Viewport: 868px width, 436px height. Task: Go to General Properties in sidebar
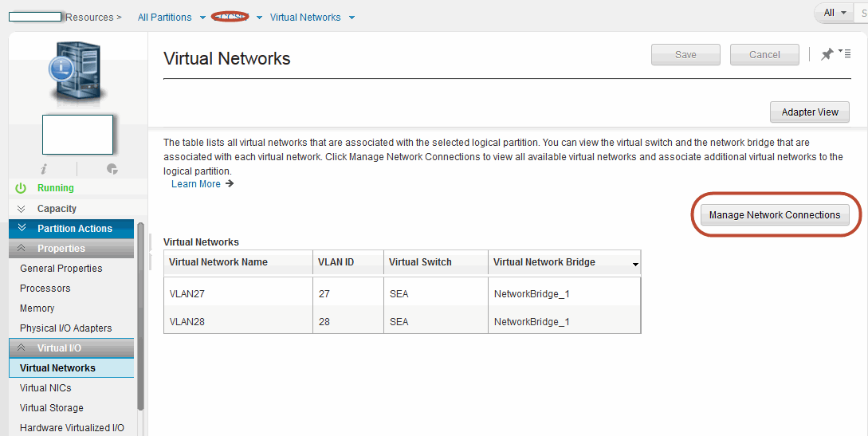pyautogui.click(x=61, y=269)
